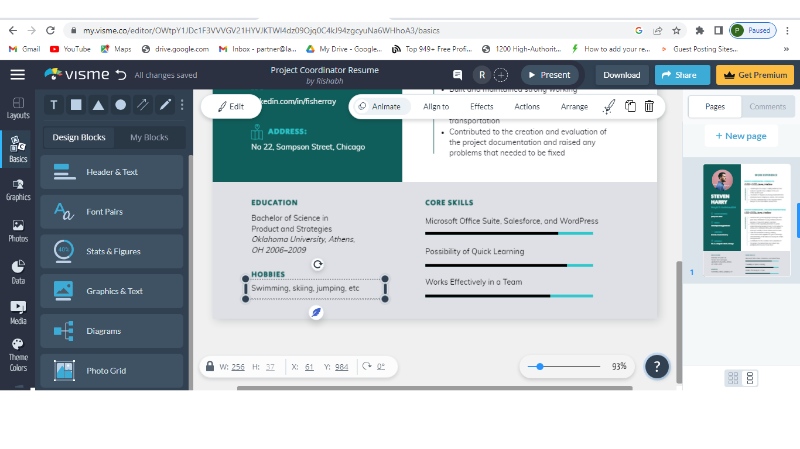Image resolution: width=800 pixels, height=449 pixels.
Task: Click the Download button
Action: pyautogui.click(x=621, y=75)
